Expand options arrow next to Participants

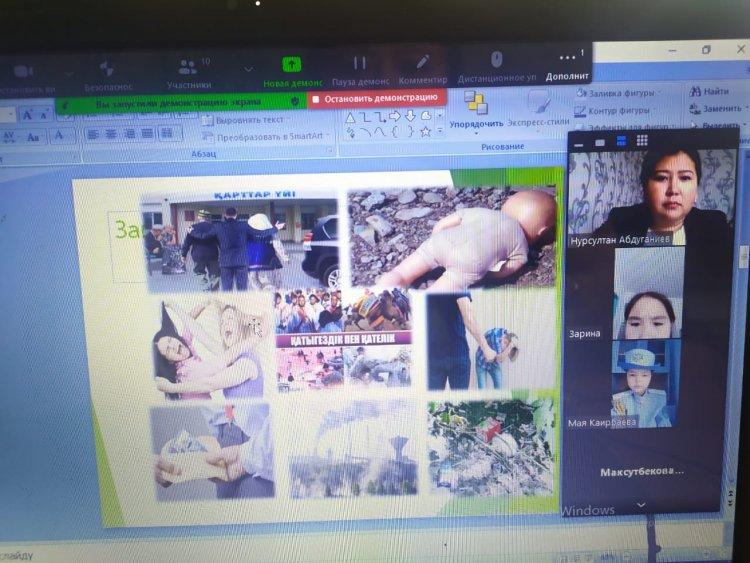tap(247, 69)
